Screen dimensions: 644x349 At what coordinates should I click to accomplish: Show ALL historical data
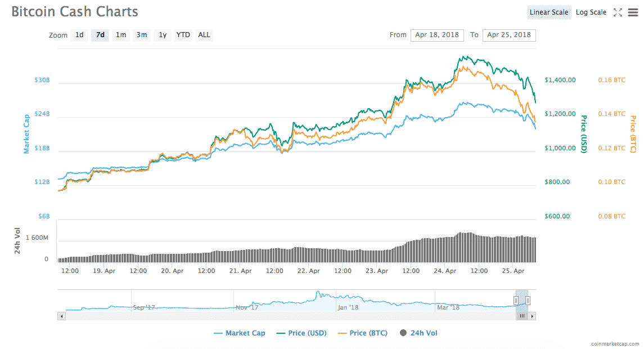[x=204, y=35]
